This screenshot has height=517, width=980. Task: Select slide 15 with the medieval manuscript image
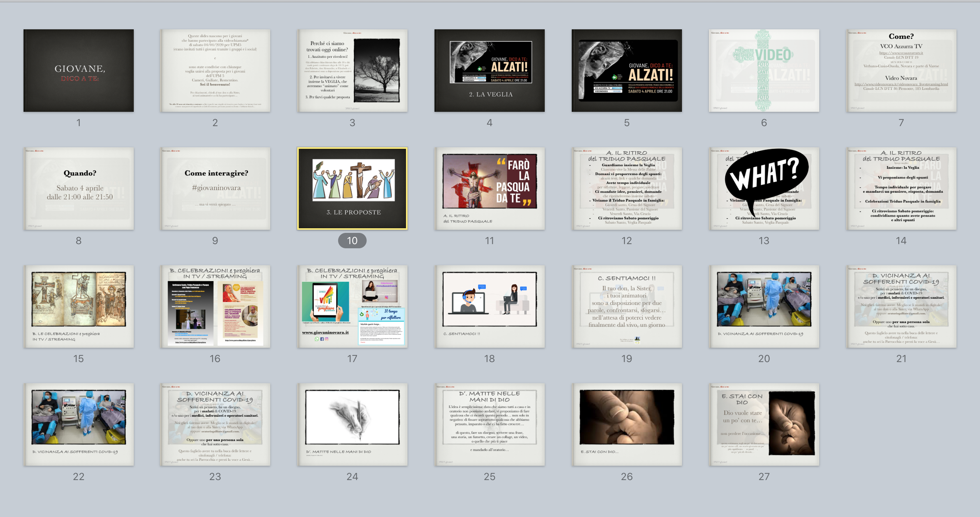coord(79,306)
